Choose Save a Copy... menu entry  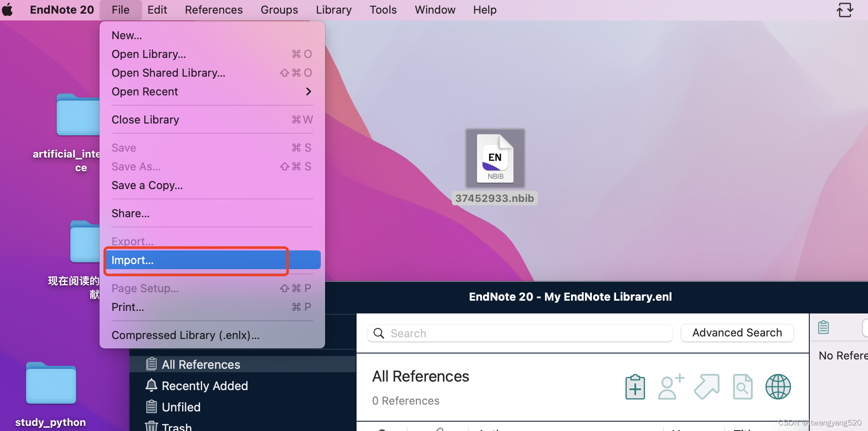(x=213, y=185)
